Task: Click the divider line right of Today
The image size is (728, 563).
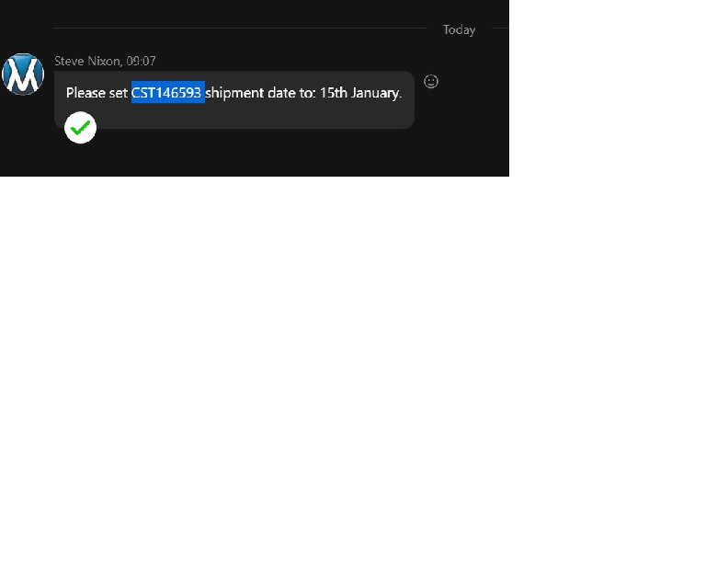Action: point(500,28)
